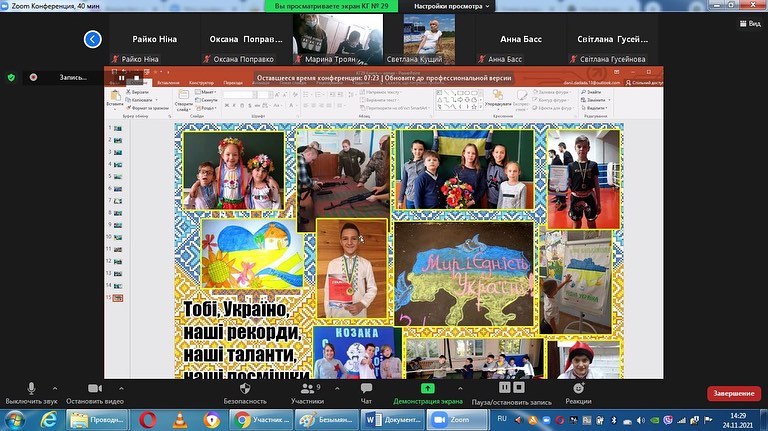Click Формат за зразком format painter

[147, 108]
